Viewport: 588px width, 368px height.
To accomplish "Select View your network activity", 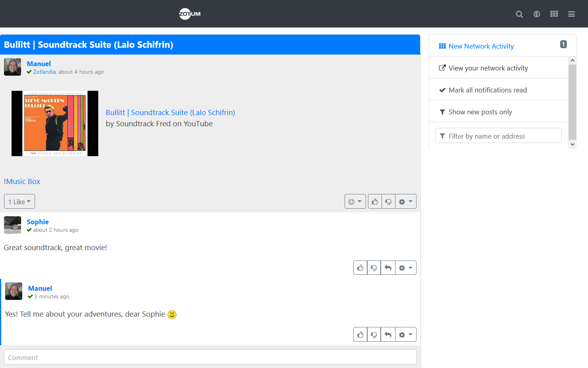I will click(488, 68).
